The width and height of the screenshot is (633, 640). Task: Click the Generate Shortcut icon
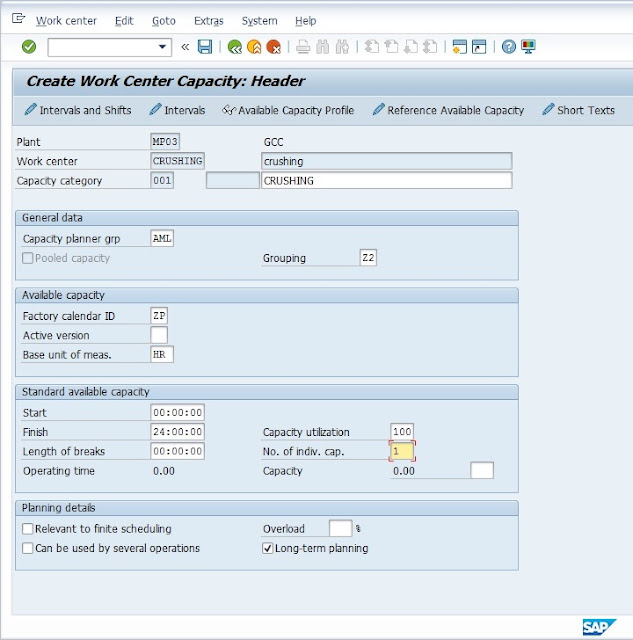click(x=479, y=47)
